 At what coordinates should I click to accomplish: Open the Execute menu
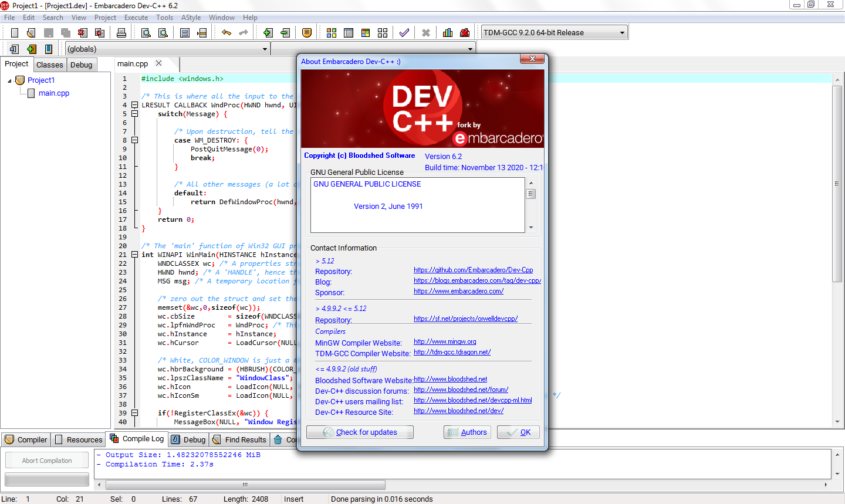pyautogui.click(x=136, y=18)
